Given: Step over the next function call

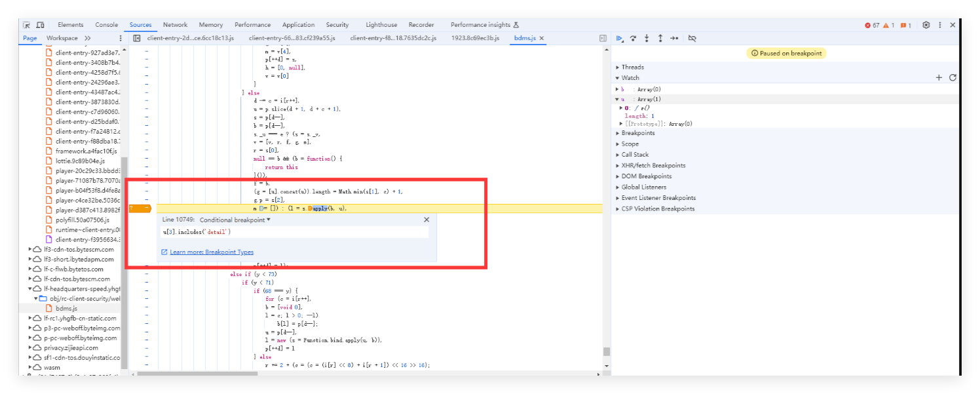Looking at the screenshot, I should coord(633,39).
